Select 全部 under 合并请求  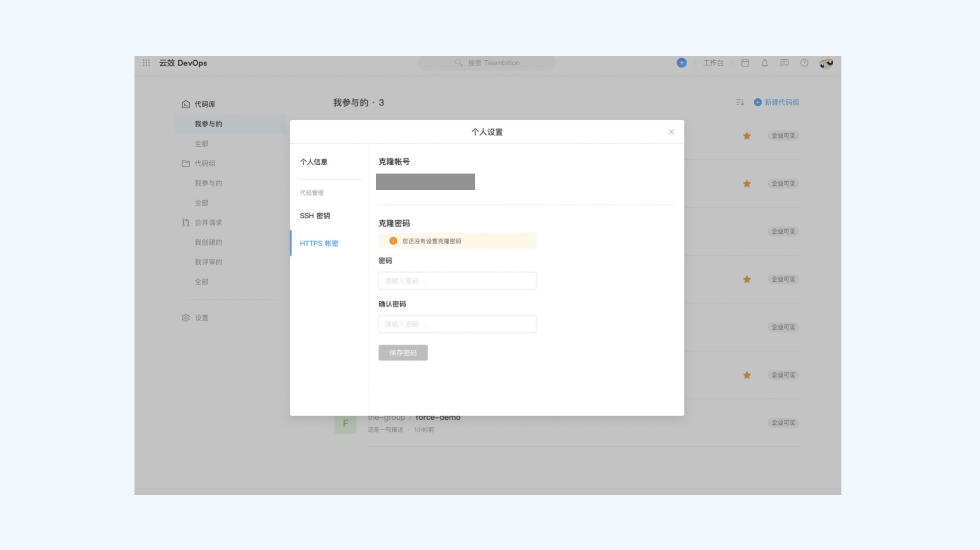[x=201, y=282]
